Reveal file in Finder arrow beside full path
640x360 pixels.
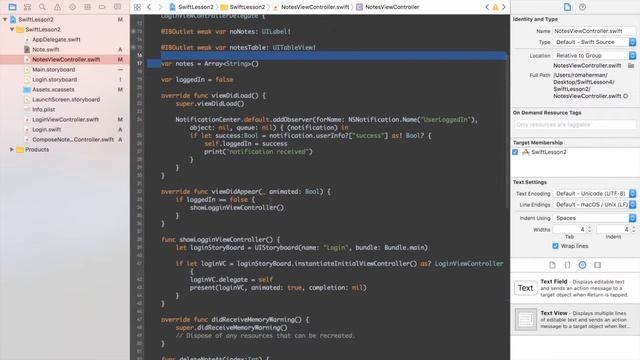(x=625, y=96)
